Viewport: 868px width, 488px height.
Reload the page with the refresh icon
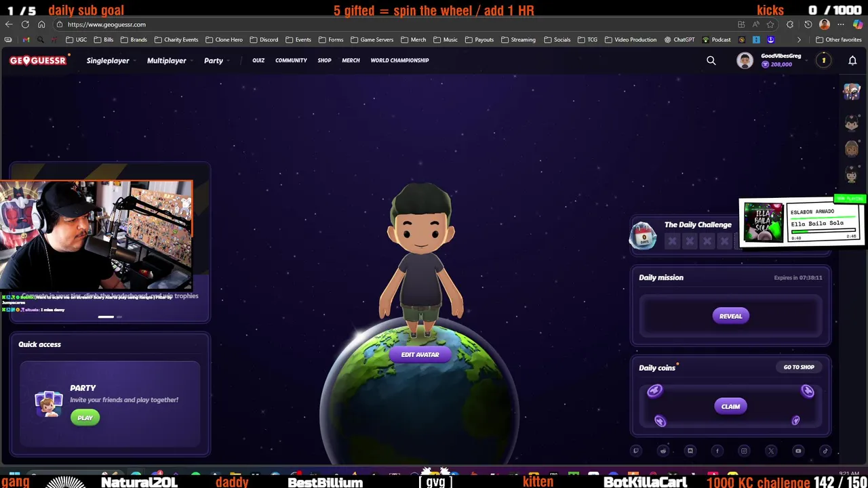(x=25, y=24)
